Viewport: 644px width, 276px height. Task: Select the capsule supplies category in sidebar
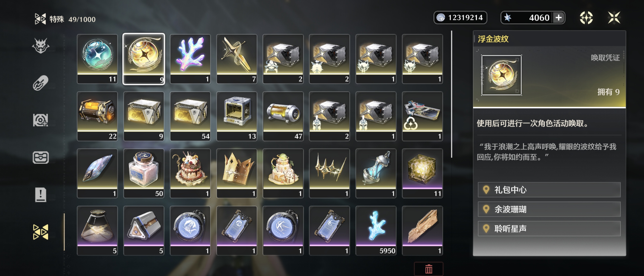click(41, 83)
